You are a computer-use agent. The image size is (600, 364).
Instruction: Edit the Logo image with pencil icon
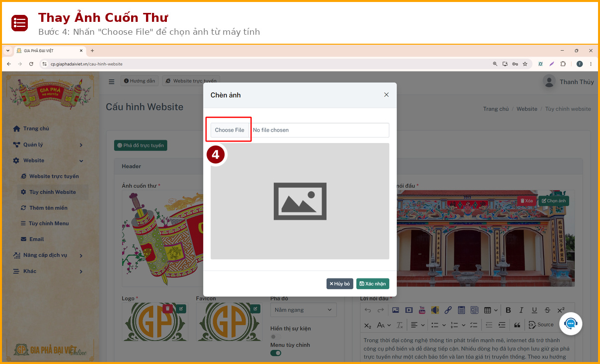tap(181, 308)
